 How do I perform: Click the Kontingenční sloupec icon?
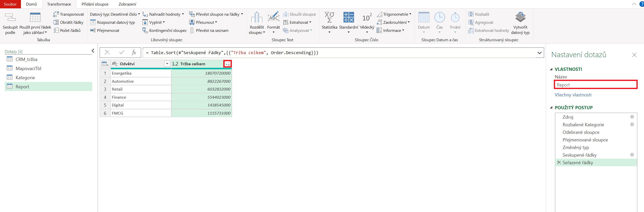tap(145, 30)
